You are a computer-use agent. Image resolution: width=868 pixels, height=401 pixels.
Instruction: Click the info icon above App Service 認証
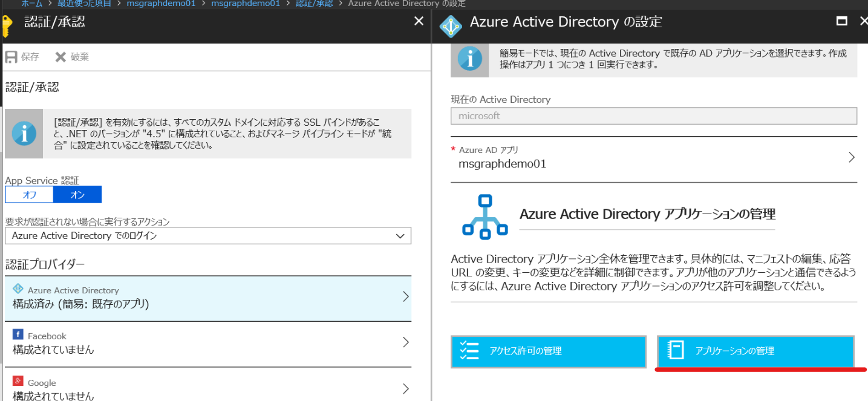[x=24, y=133]
